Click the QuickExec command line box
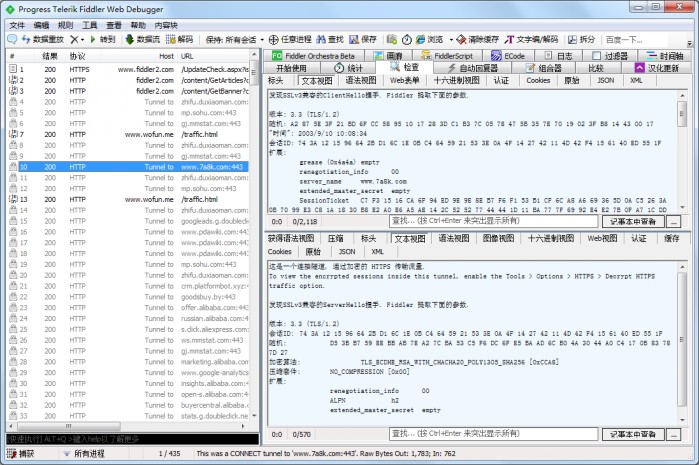Screen dimensions: 699x465 pyautogui.click(x=132, y=439)
